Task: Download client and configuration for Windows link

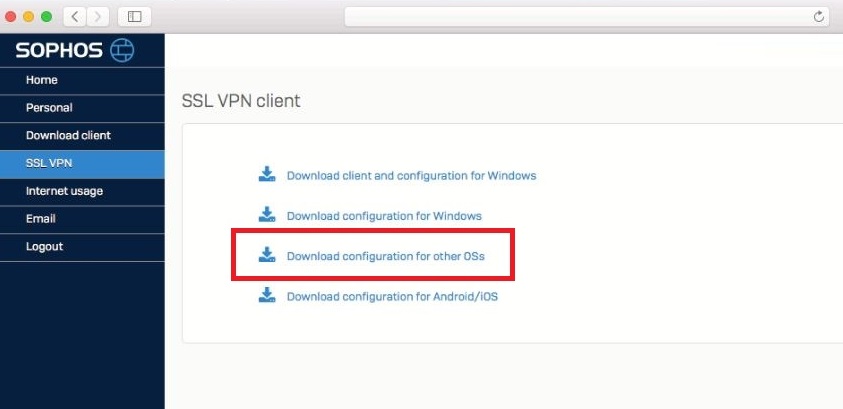Action: pos(411,176)
